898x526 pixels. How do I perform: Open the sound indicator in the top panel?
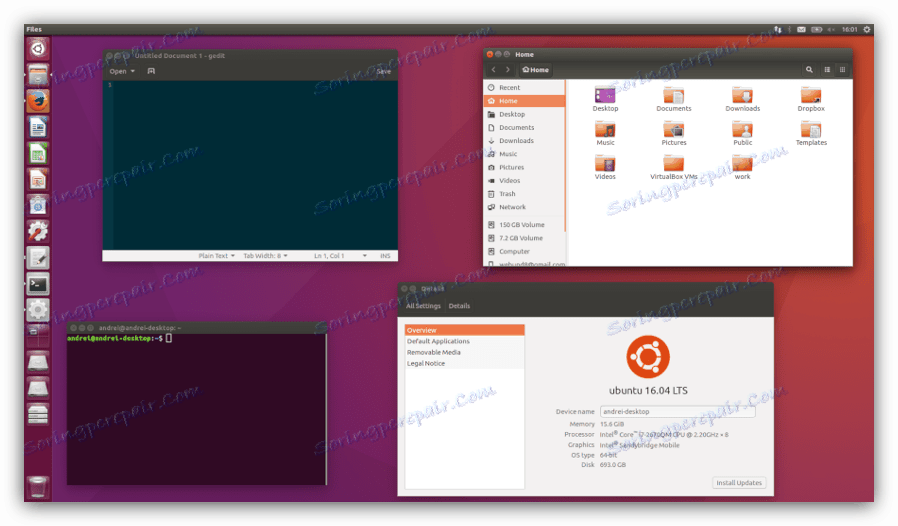(831, 29)
